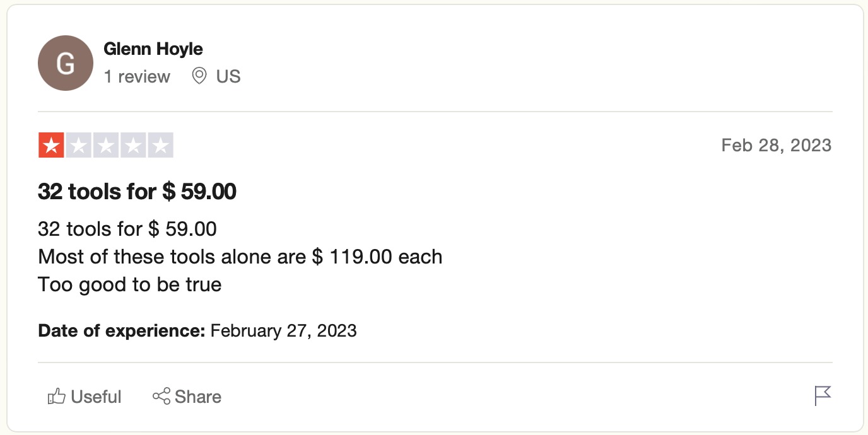
Task: Open Glenn Hoyle's round avatar
Action: [66, 63]
